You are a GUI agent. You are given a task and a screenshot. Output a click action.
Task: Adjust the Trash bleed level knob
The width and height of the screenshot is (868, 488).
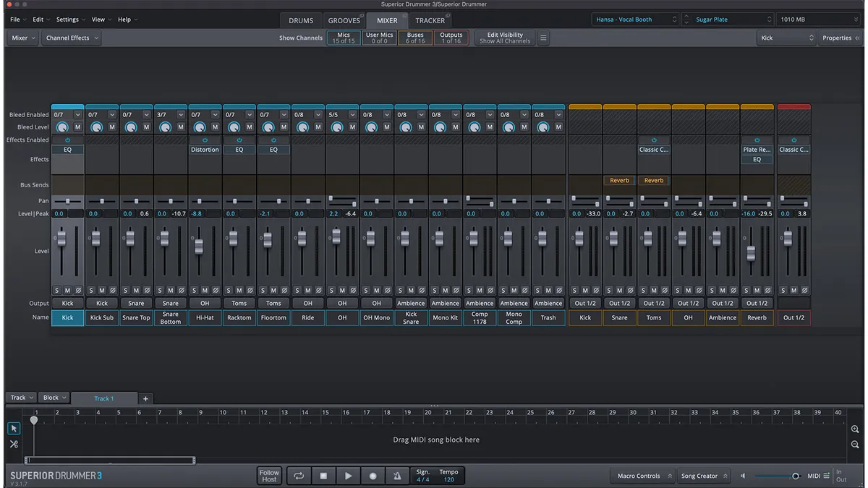(543, 127)
